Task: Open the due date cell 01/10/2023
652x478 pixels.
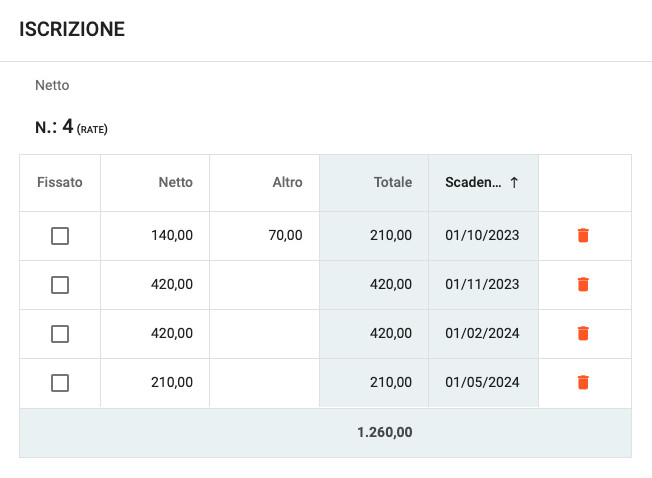Action: coord(484,236)
